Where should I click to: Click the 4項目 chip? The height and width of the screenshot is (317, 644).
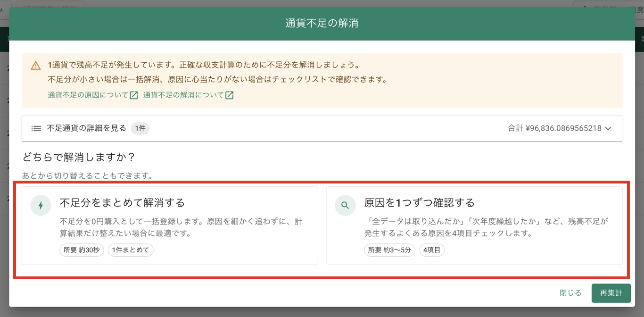click(431, 250)
